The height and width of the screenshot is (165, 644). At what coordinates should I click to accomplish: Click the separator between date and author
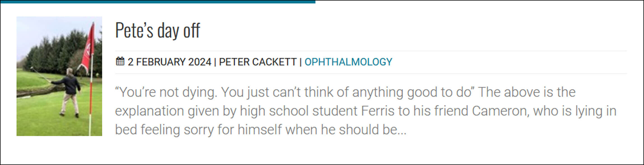click(x=215, y=62)
